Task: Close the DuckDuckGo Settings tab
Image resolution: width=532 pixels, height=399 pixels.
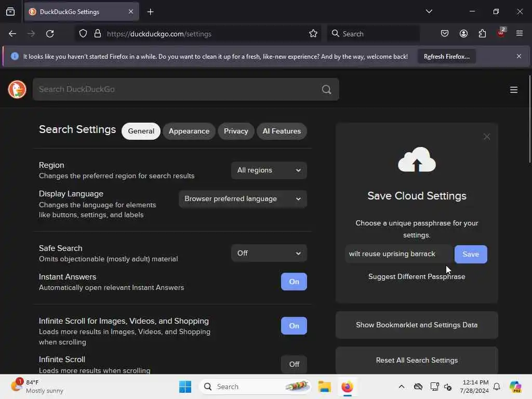Action: pyautogui.click(x=131, y=12)
